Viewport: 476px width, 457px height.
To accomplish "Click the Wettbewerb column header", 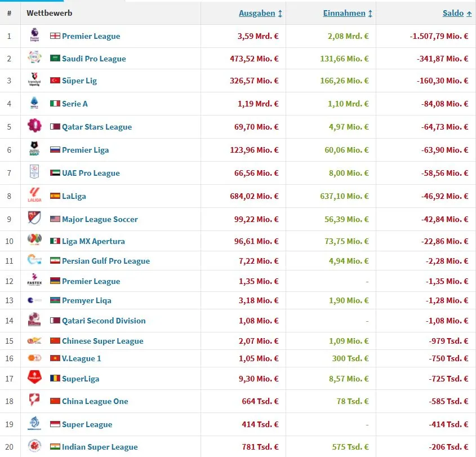I will [x=50, y=13].
